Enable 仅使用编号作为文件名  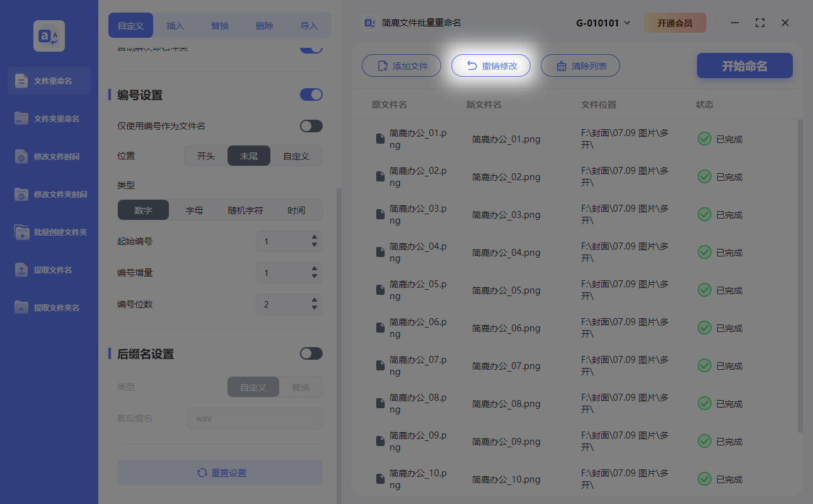311,125
